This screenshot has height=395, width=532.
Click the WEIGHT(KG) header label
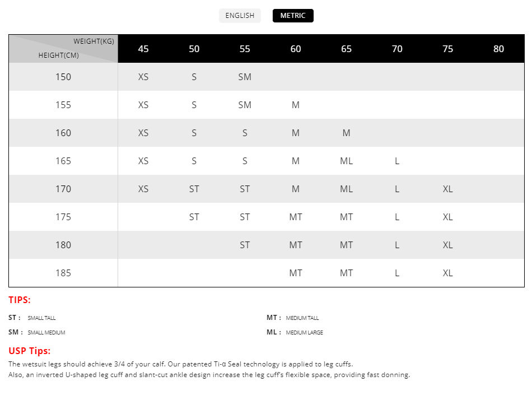(x=94, y=41)
